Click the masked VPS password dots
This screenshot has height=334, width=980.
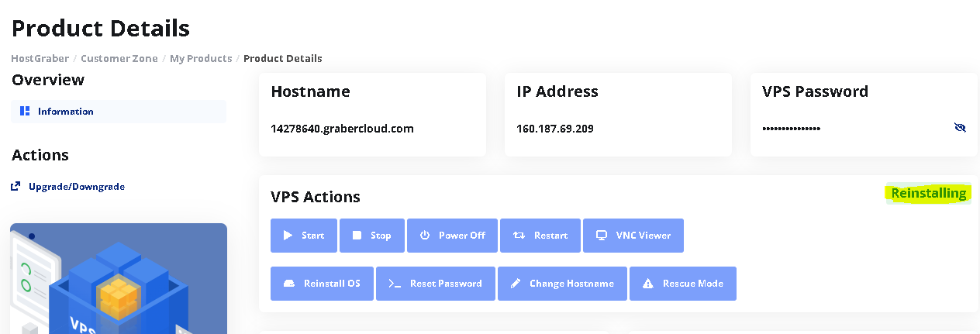click(792, 129)
